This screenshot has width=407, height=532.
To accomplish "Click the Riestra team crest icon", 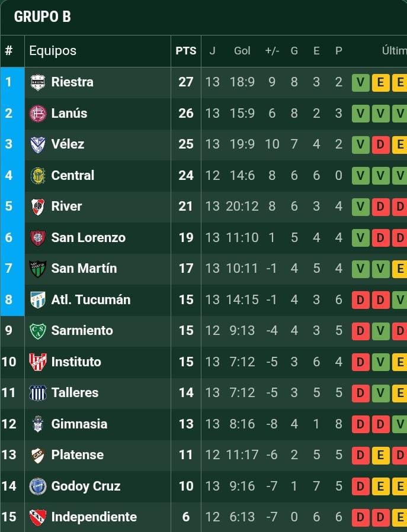I will 38,82.
